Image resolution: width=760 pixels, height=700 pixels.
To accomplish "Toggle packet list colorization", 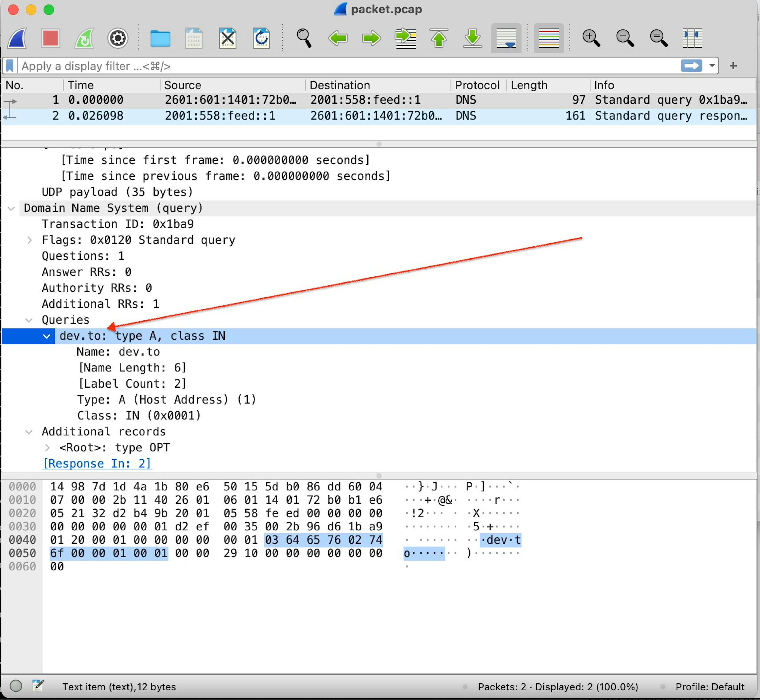I will coord(549,38).
